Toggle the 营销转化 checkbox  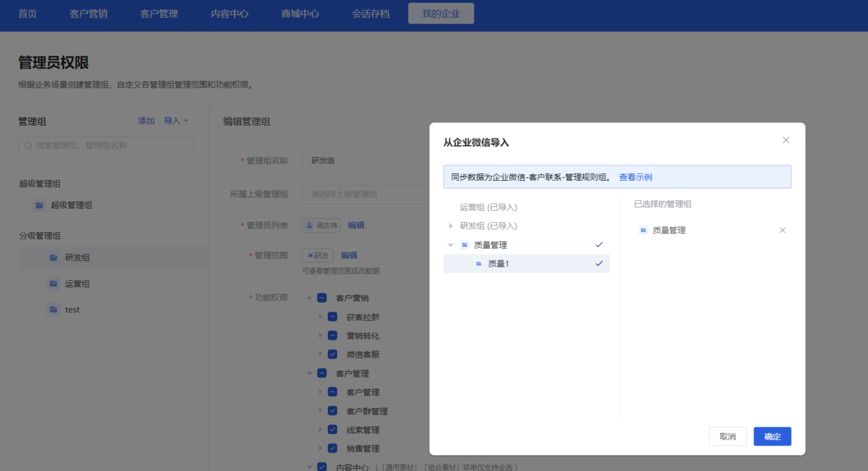(x=332, y=336)
